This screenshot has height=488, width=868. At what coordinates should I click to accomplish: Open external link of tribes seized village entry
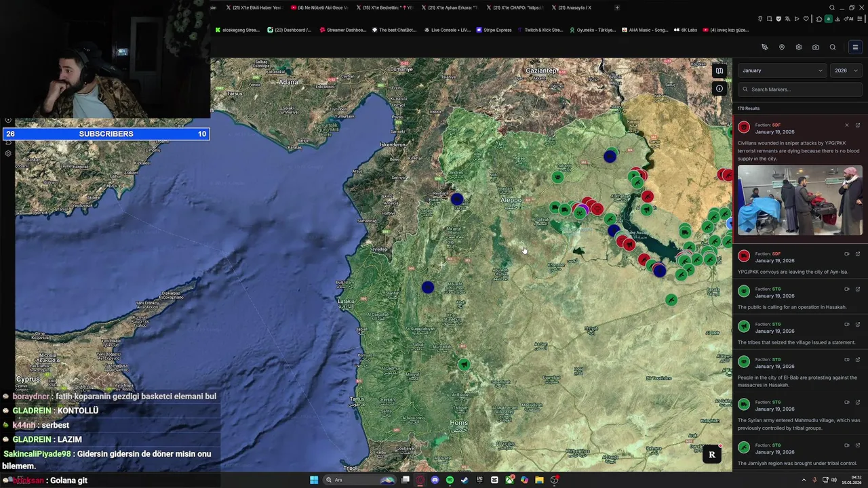(858, 325)
